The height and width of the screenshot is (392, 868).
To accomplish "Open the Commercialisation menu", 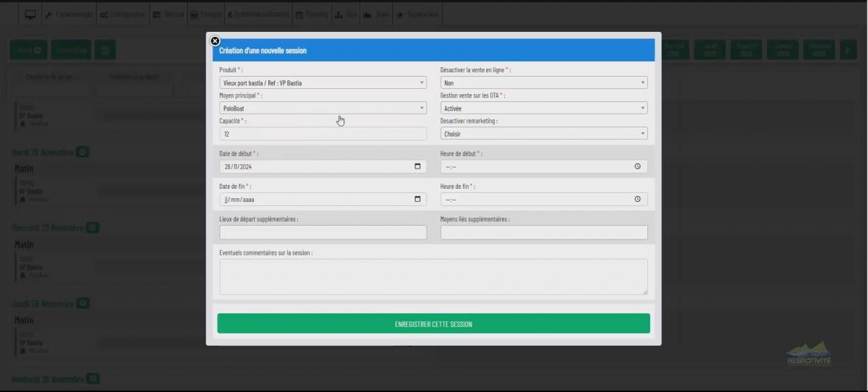I will pos(258,14).
